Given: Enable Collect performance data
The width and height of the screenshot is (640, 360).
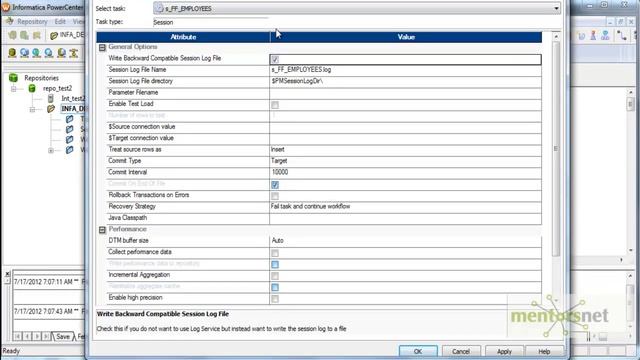Looking at the screenshot, I should click(x=275, y=253).
